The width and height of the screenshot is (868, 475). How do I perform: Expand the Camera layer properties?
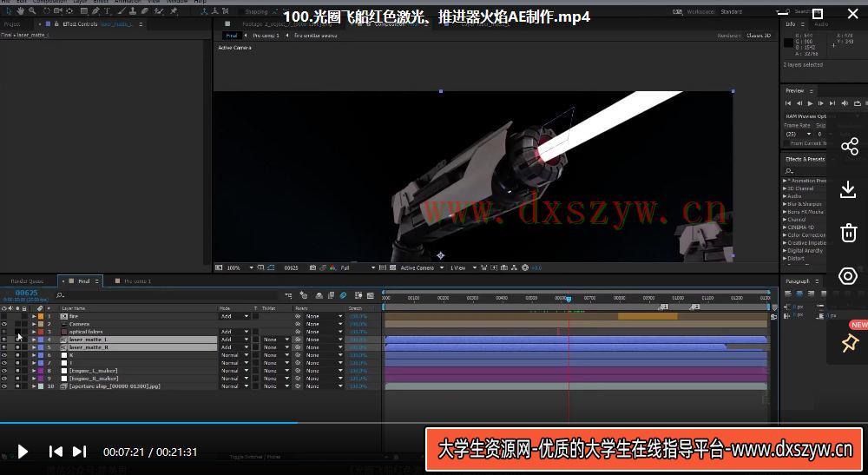(x=34, y=324)
